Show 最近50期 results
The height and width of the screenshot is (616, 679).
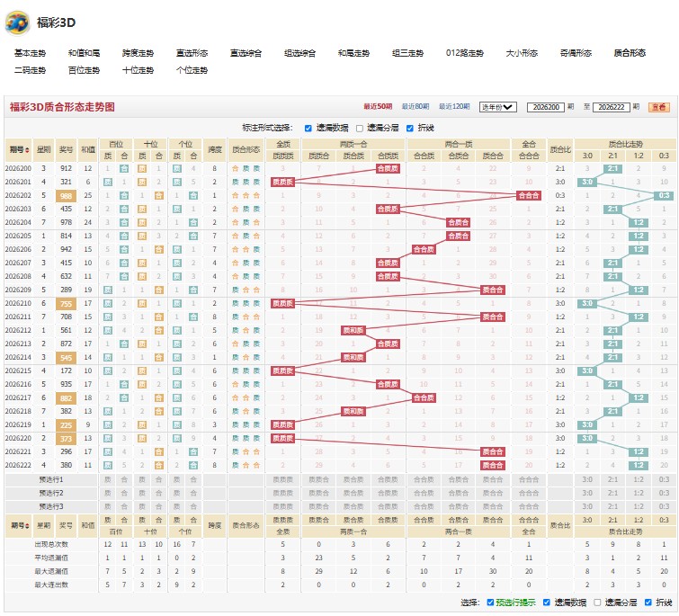[x=378, y=106]
